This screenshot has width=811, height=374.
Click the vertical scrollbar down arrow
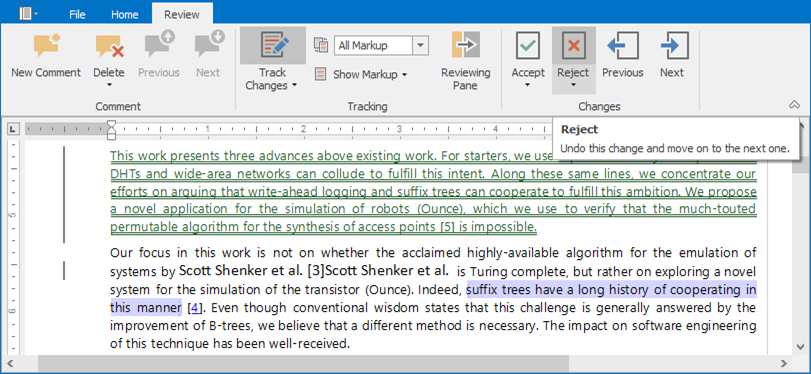(800, 346)
